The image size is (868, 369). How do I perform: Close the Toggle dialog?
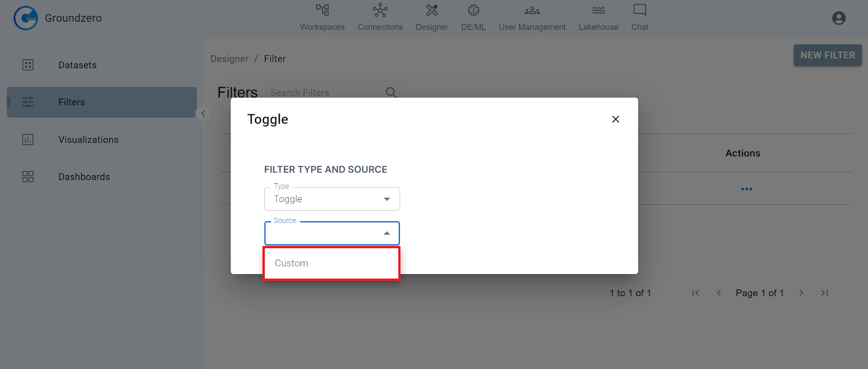(x=615, y=119)
